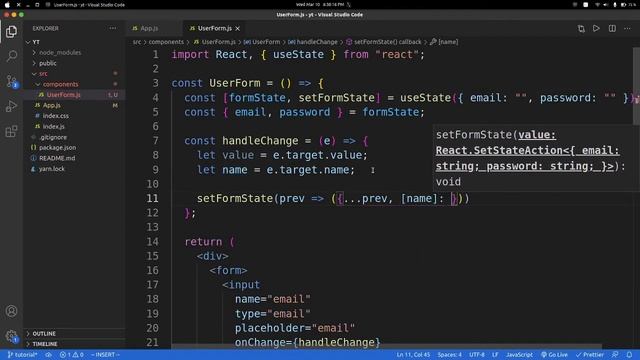This screenshot has height=360, width=640.
Task: Collapse the YT root folder
Action: click(x=36, y=42)
